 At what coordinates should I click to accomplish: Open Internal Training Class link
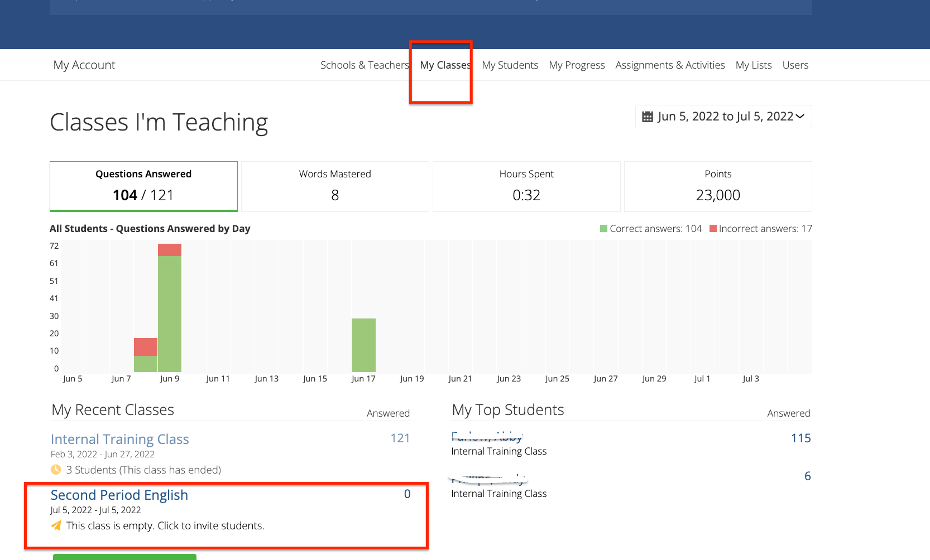119,440
